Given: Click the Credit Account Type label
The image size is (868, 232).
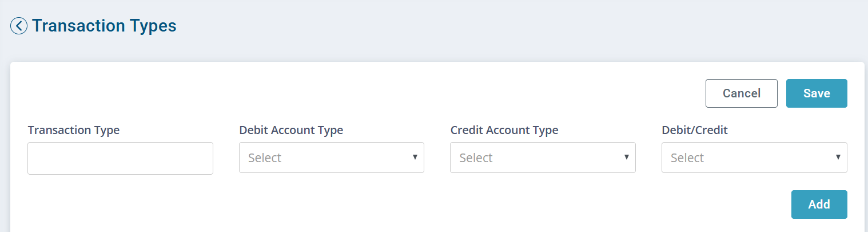Looking at the screenshot, I should tap(504, 130).
